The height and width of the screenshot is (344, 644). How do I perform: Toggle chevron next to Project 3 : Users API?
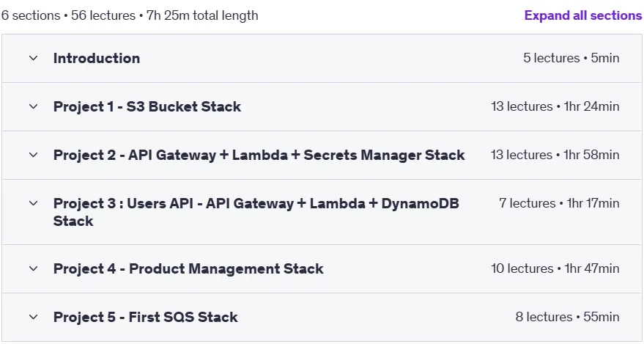[x=33, y=203]
